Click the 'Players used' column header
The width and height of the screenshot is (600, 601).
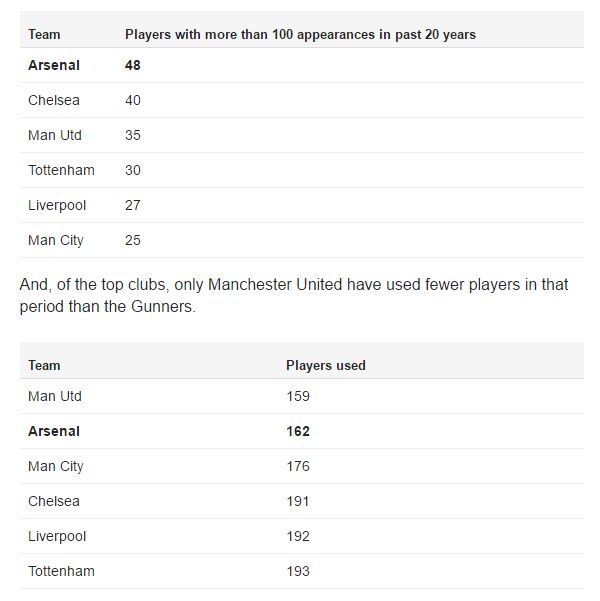click(x=326, y=365)
